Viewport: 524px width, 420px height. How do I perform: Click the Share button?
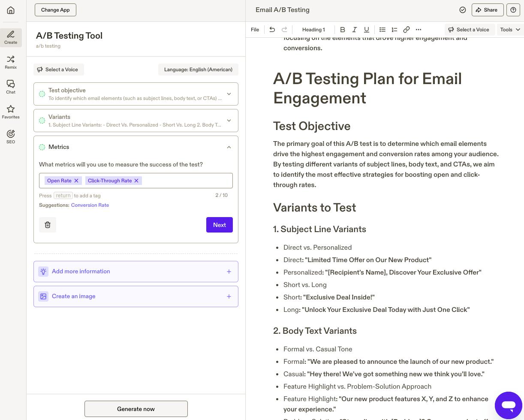click(x=487, y=10)
